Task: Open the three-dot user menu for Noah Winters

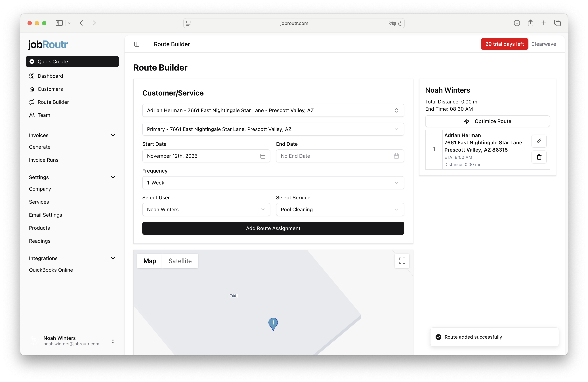Action: pyautogui.click(x=113, y=341)
